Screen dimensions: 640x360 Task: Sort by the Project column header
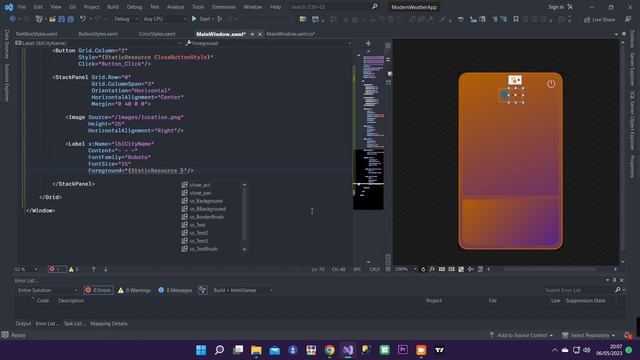pyautogui.click(x=434, y=301)
